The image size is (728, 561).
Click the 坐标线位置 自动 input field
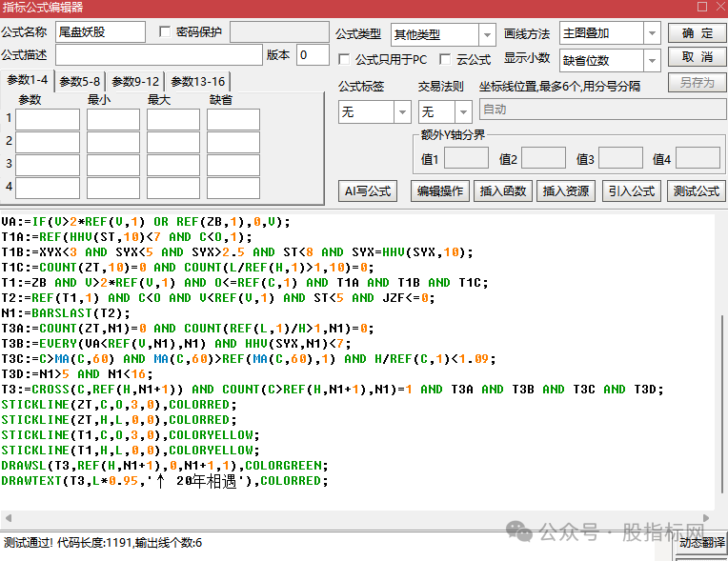(602, 110)
